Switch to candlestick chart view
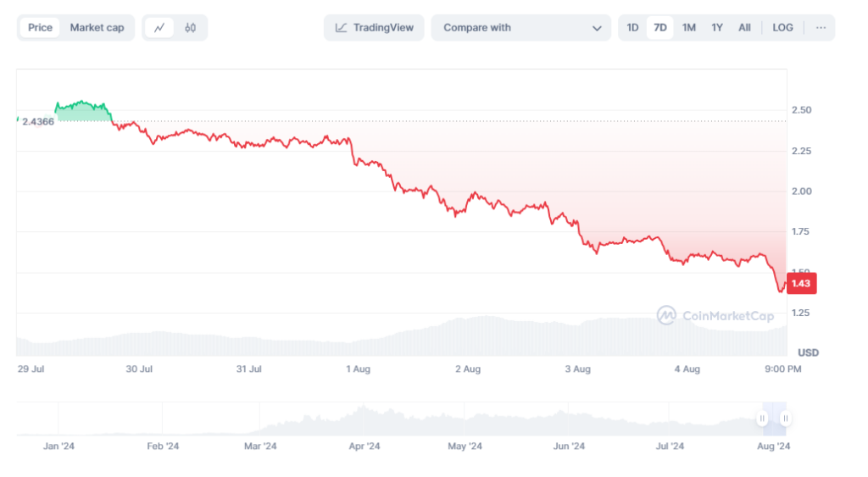 tap(190, 28)
